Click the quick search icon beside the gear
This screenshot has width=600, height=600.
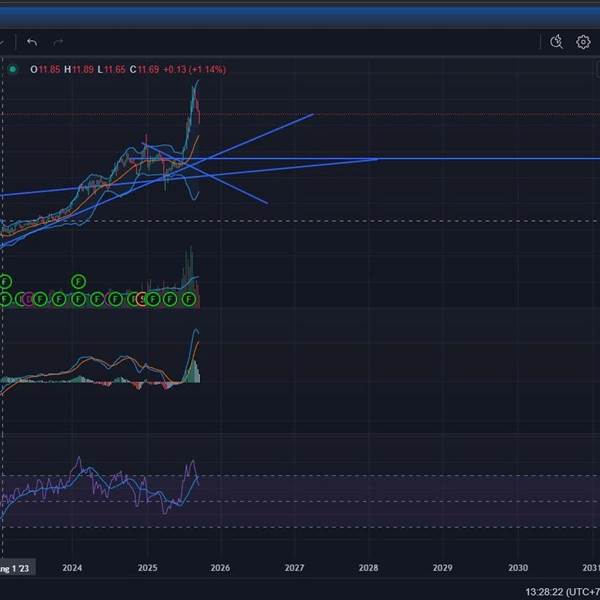pos(557,42)
